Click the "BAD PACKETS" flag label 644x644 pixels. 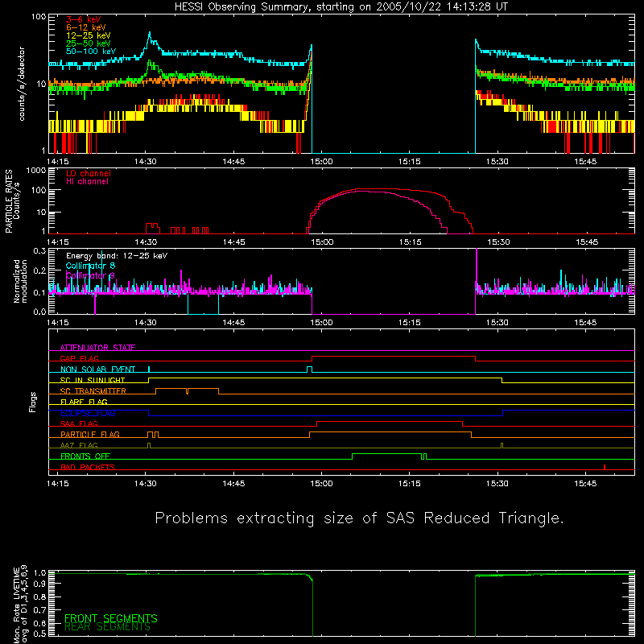click(x=88, y=467)
